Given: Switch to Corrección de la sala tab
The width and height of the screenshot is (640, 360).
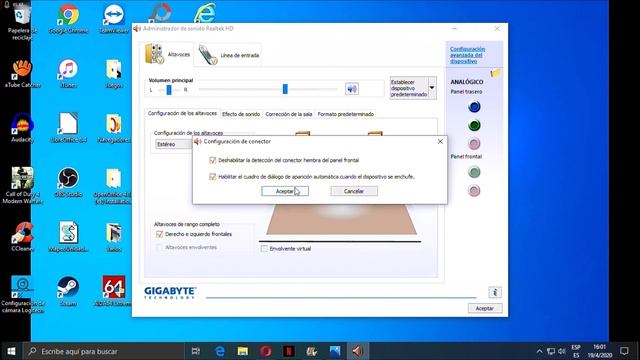Looking at the screenshot, I should tap(289, 114).
